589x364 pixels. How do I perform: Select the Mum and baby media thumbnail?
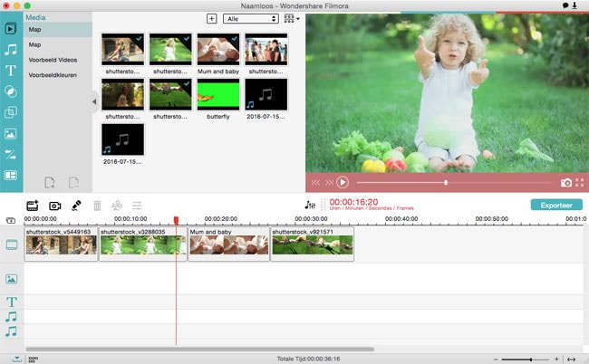(x=218, y=49)
